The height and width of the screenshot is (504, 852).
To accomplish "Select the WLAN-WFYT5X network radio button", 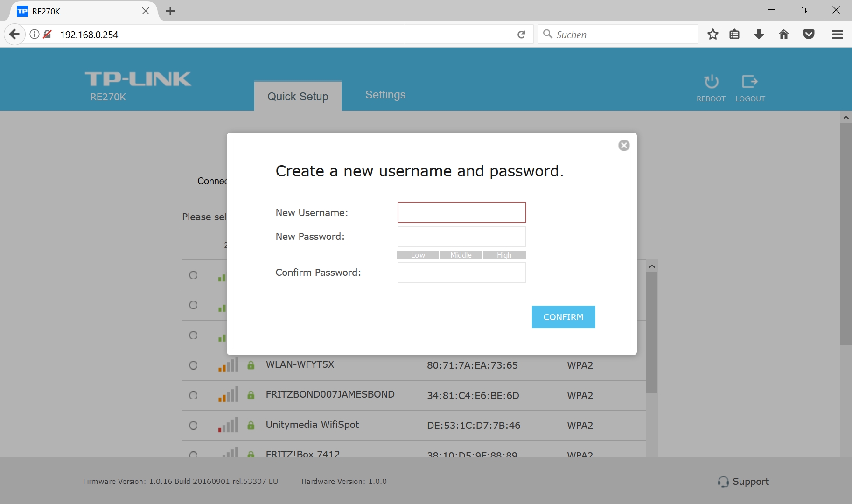I will (x=193, y=365).
